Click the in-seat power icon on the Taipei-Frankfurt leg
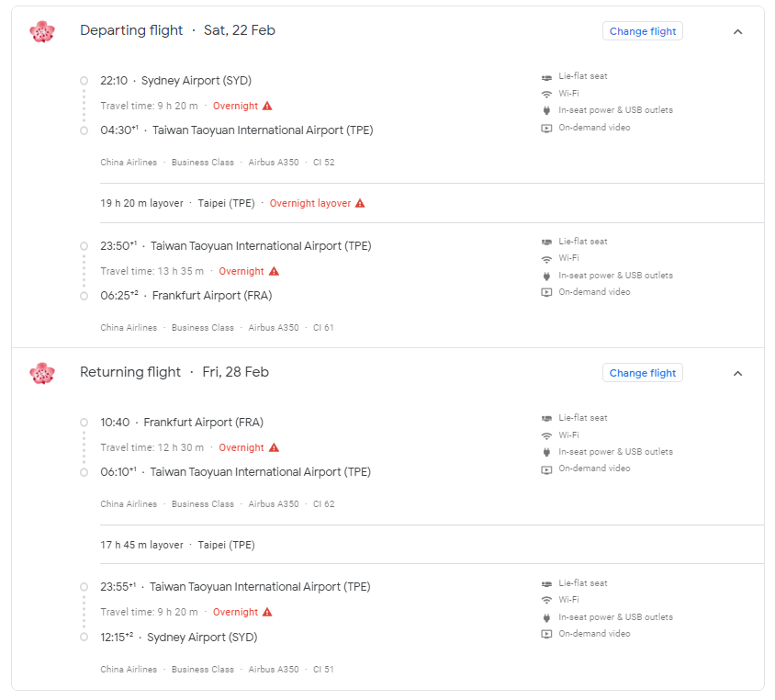 [545, 274]
